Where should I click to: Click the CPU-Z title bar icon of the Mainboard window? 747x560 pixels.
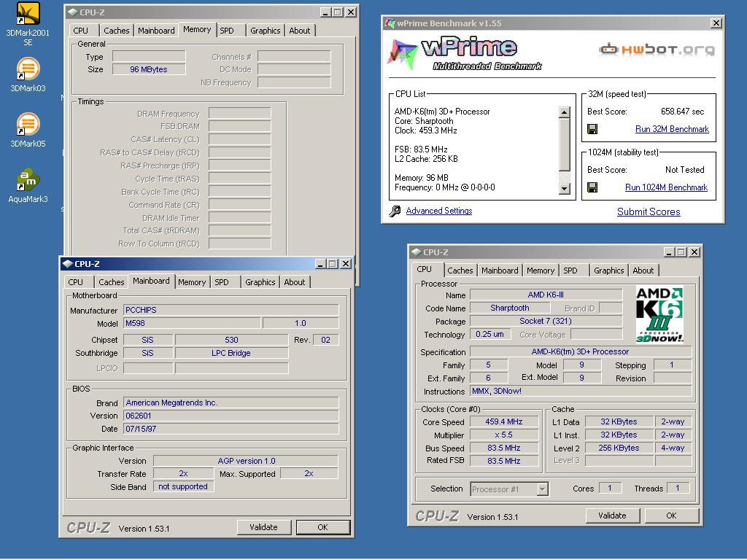pyautogui.click(x=67, y=264)
